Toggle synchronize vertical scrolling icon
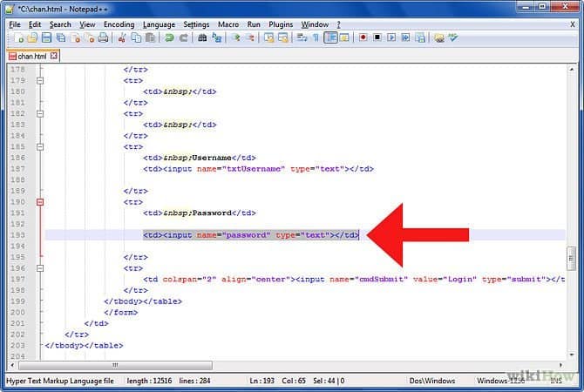584x392 pixels. click(268, 37)
